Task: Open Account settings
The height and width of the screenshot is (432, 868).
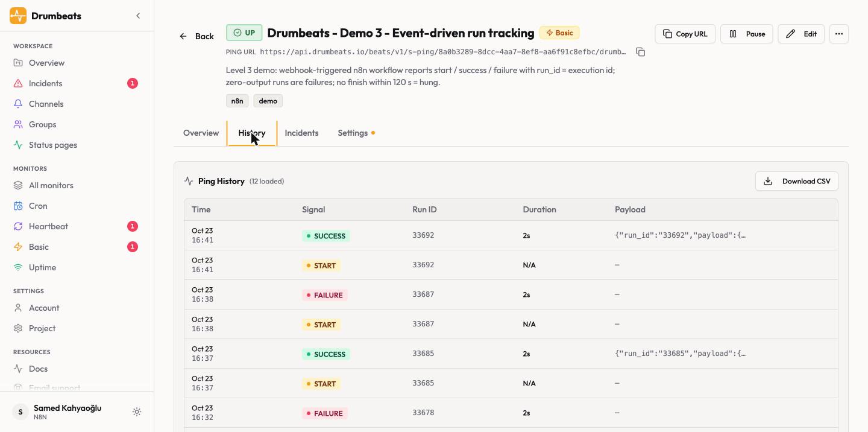Action: click(44, 308)
